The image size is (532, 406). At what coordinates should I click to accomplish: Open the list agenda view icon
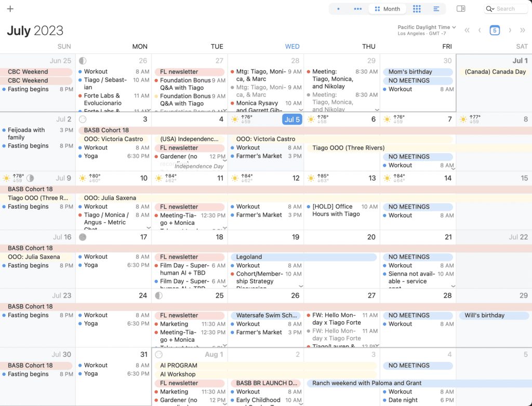point(436,9)
